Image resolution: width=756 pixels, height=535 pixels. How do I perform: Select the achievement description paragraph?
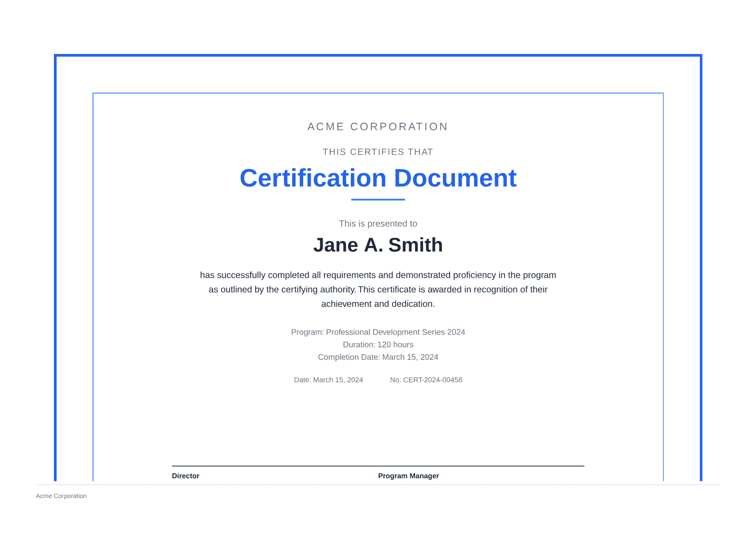click(x=378, y=289)
